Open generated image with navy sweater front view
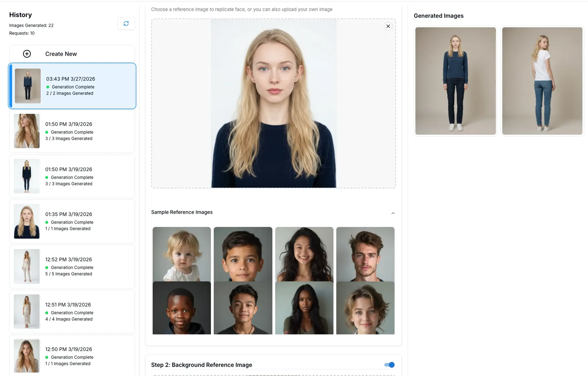The height and width of the screenshot is (376, 588). pyautogui.click(x=455, y=81)
